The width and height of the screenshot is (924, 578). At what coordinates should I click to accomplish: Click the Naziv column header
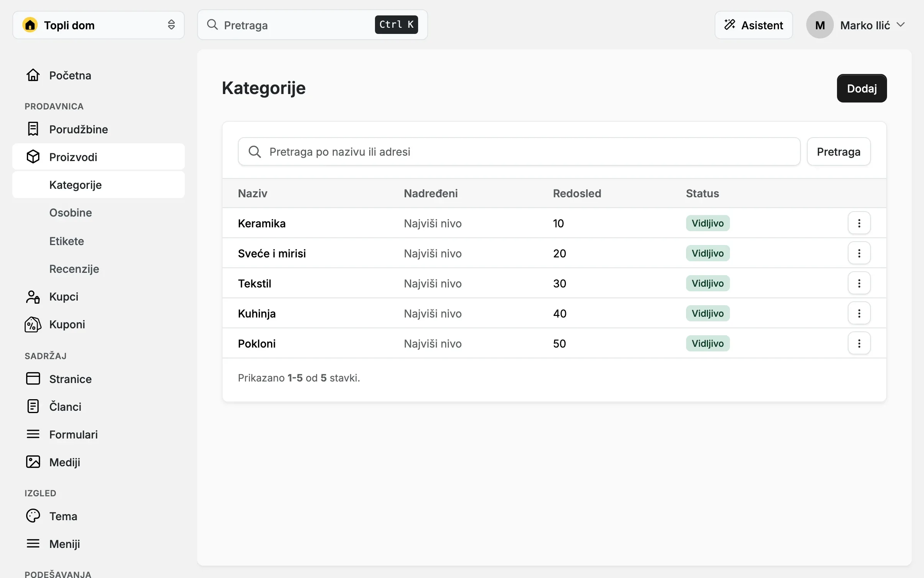point(253,193)
